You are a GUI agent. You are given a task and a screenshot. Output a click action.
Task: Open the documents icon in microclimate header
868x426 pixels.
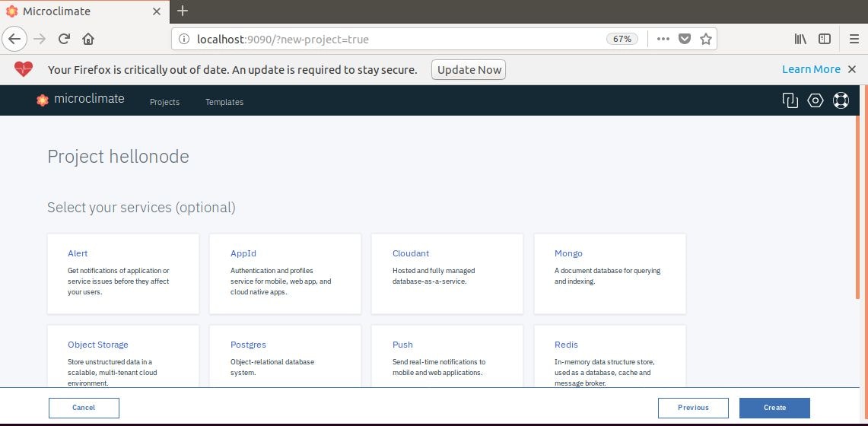pos(790,100)
